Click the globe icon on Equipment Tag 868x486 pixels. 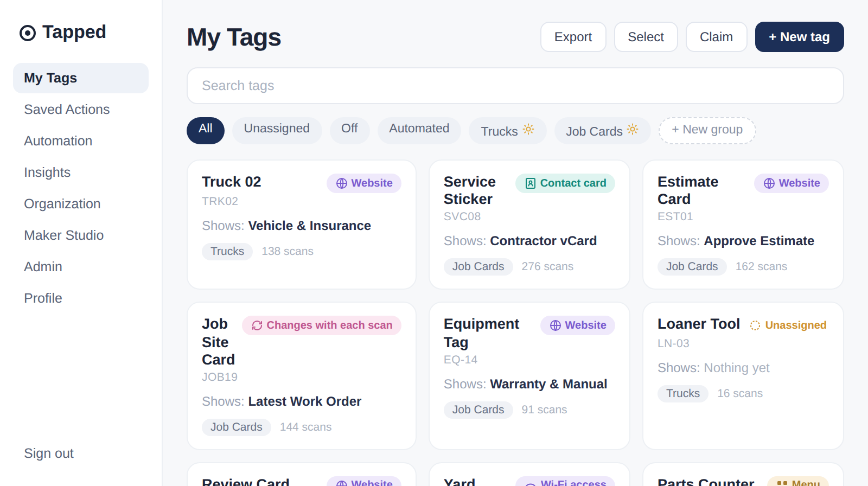coord(556,325)
